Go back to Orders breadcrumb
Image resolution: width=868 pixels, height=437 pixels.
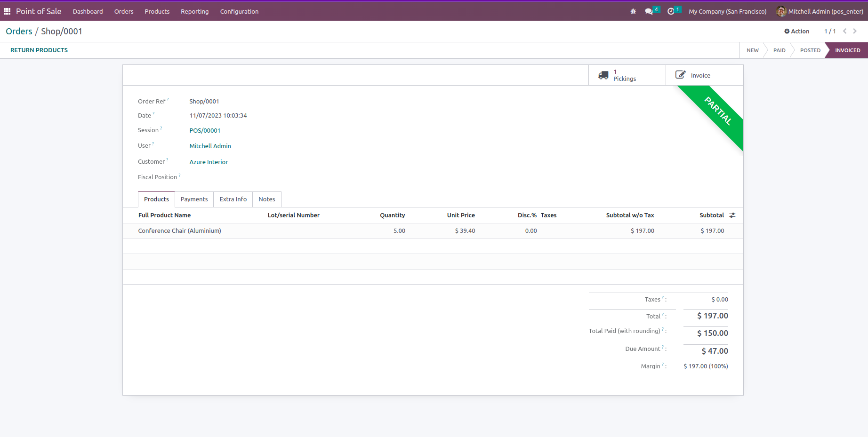19,32
